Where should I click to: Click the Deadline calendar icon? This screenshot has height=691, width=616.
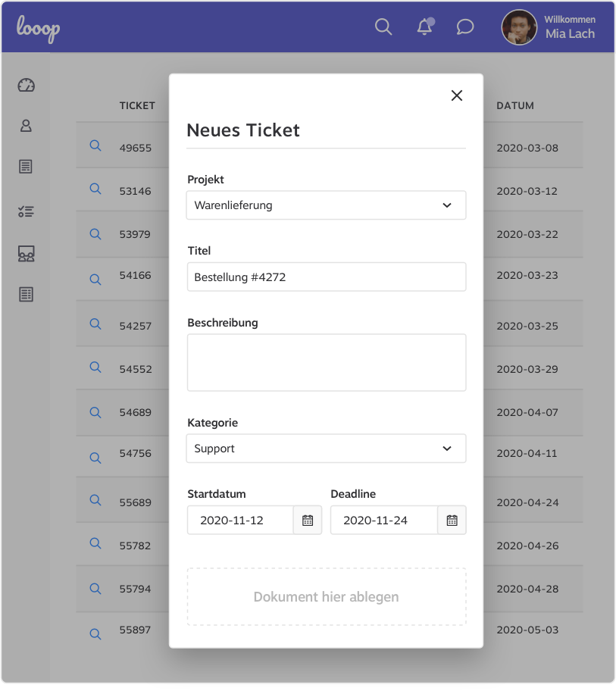[x=452, y=521]
